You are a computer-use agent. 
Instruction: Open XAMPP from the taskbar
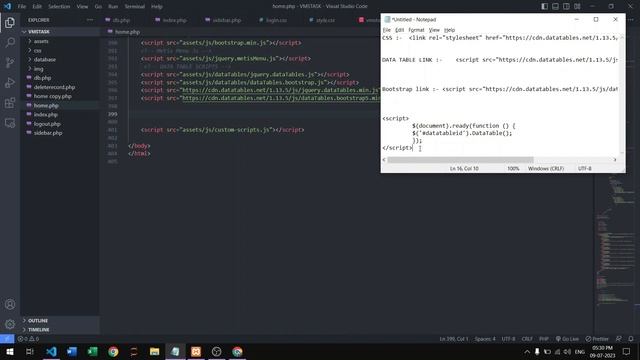[x=196, y=351]
